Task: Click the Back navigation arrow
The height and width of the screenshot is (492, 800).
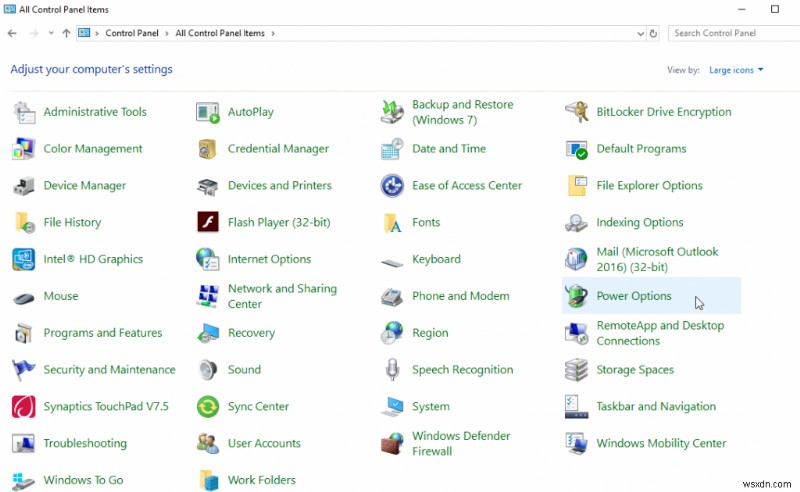Action: click(12, 33)
